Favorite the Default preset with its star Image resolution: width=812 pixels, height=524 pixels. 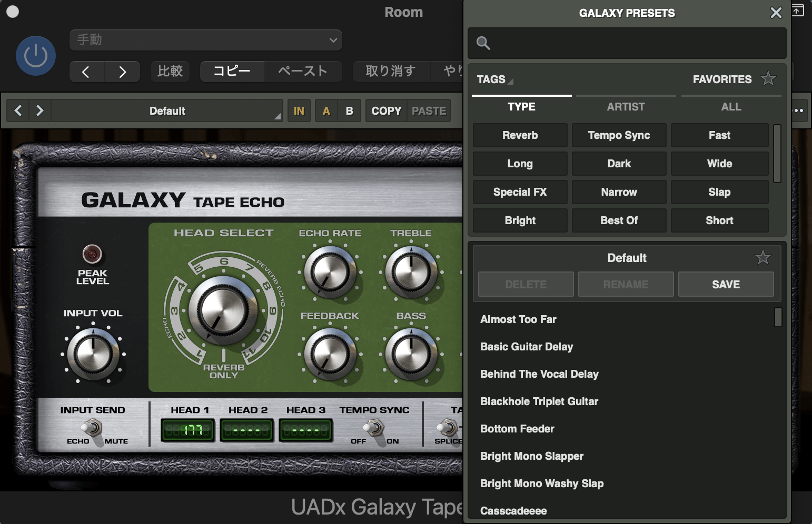[x=763, y=257]
